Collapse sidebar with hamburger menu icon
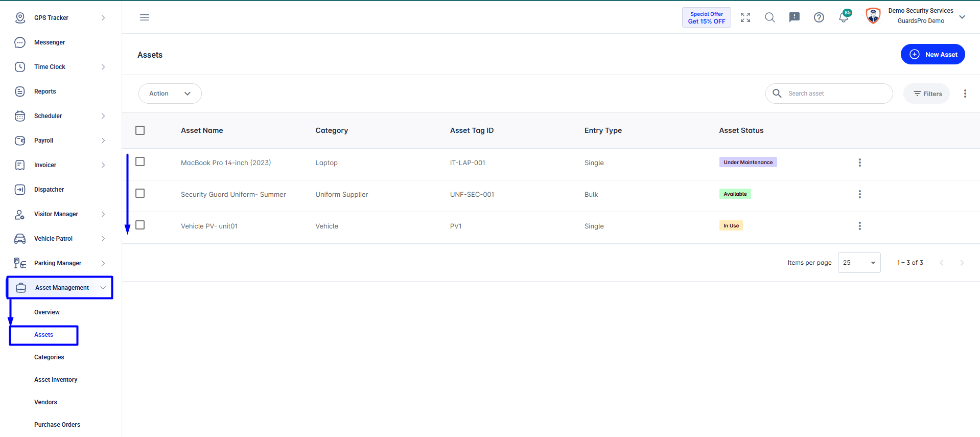 (145, 17)
